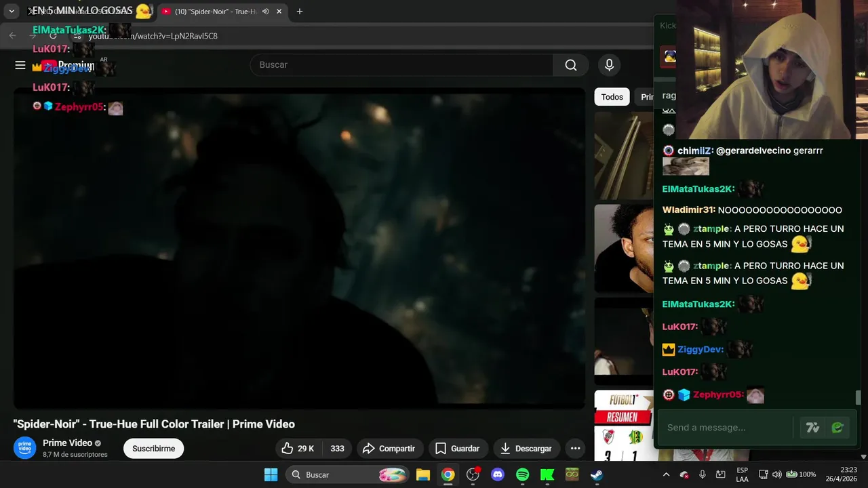Click chimiIZ username in chat
Viewport: 868px width, 488px height.
[694, 150]
